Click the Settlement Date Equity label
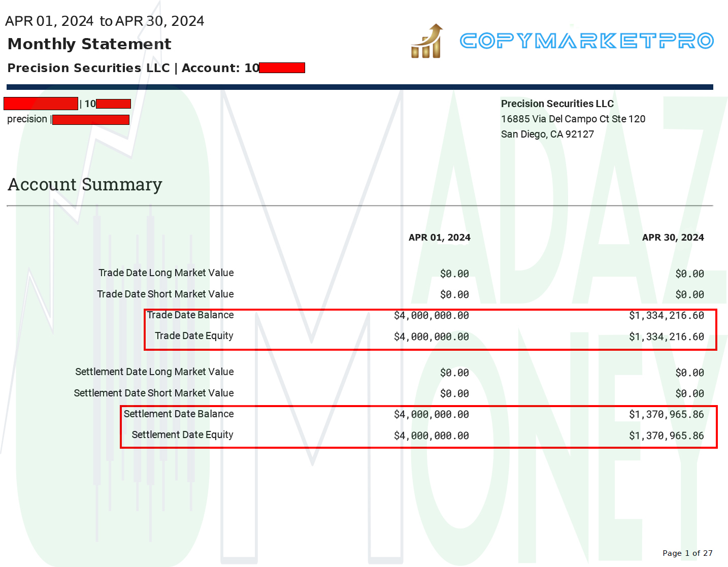Viewport: 728px width, 567px height. pos(182,435)
